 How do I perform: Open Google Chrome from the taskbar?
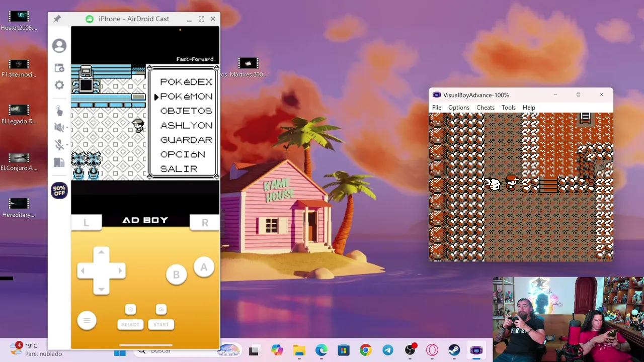pos(366,350)
